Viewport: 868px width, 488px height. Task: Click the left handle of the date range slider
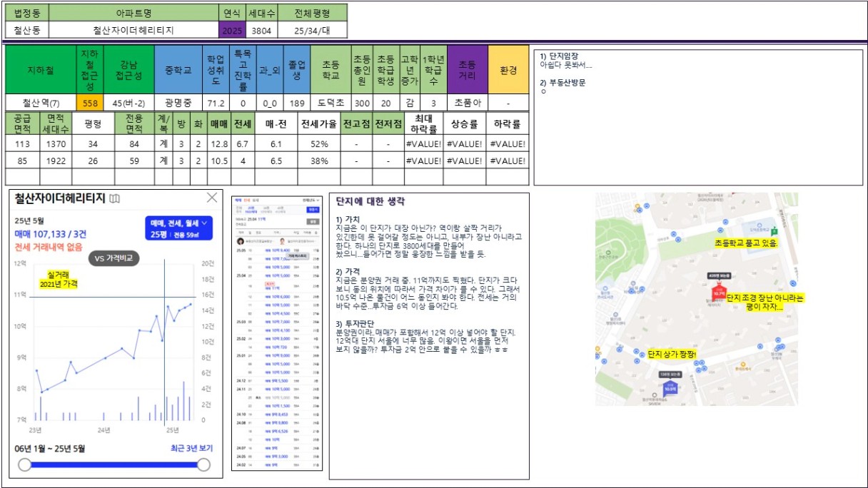[25, 465]
